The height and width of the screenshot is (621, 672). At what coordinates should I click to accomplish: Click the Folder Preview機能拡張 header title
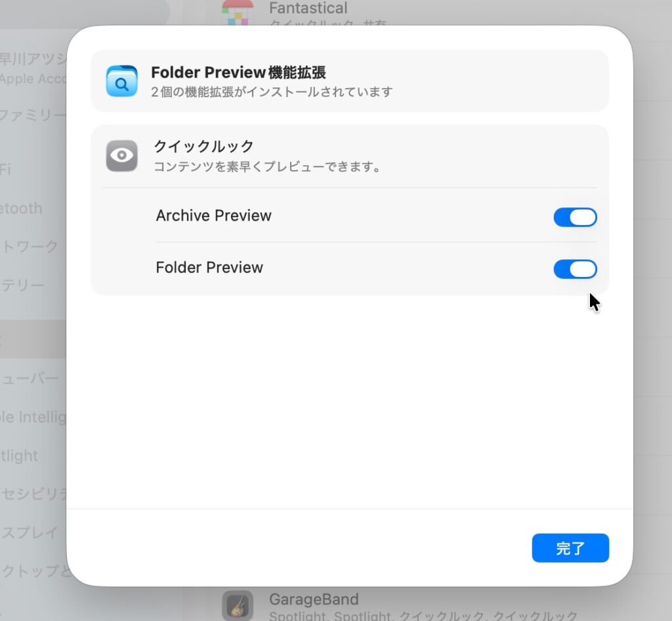[x=238, y=72]
